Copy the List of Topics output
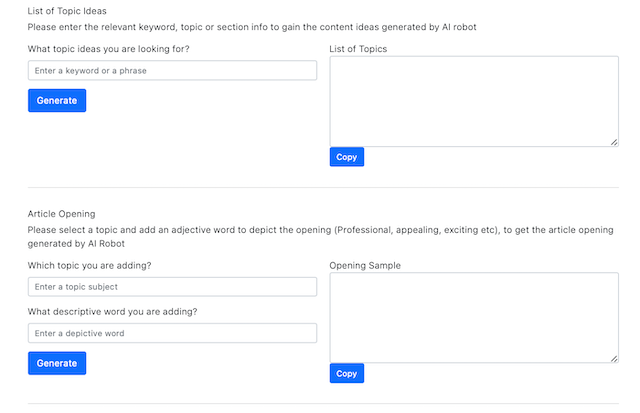640x413 pixels. tap(347, 157)
